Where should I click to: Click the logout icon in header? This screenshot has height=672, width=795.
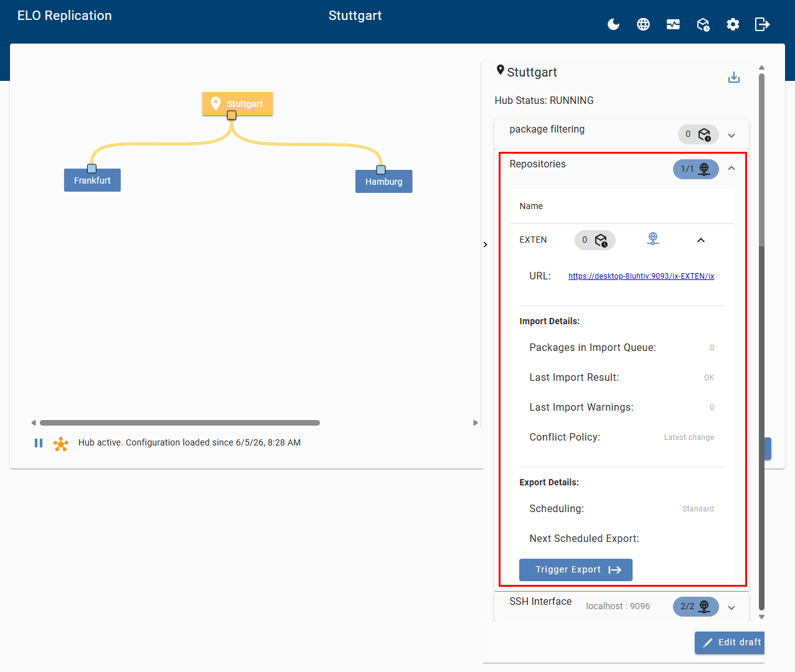click(x=762, y=24)
